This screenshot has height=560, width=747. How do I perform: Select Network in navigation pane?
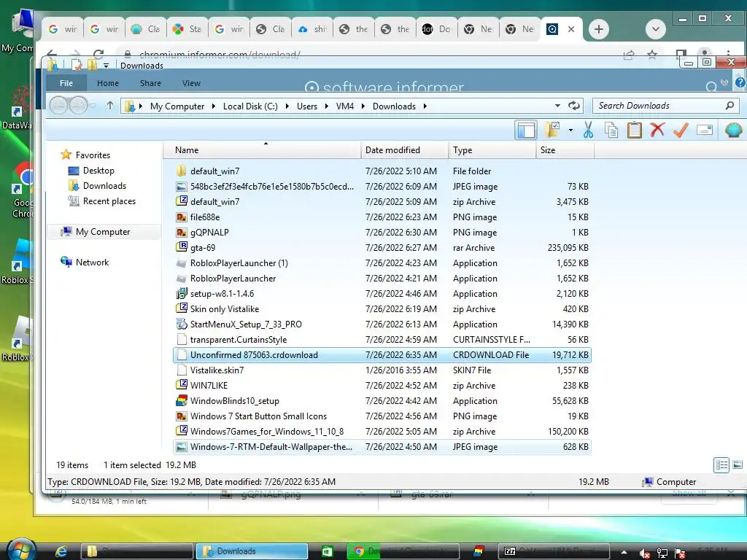(85, 262)
